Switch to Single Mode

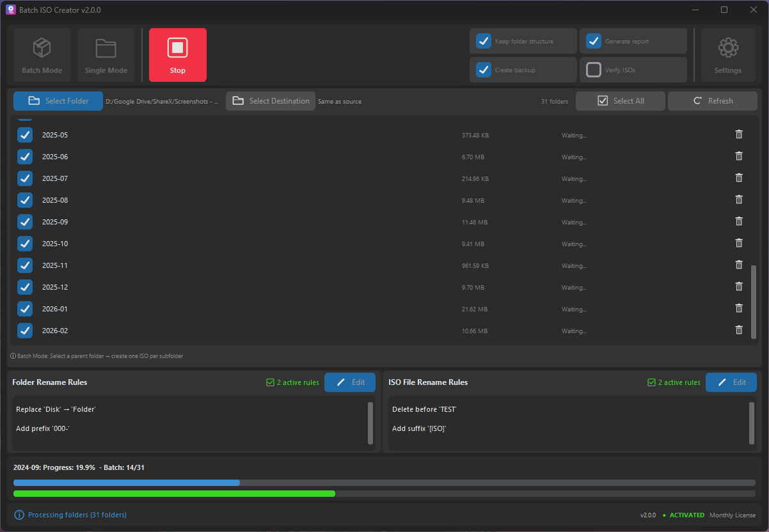(x=106, y=55)
